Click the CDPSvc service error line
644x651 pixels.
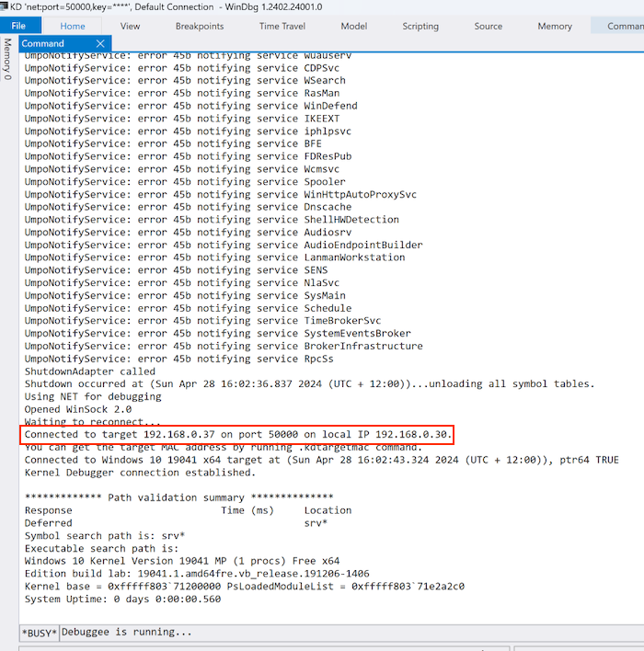tap(182, 68)
